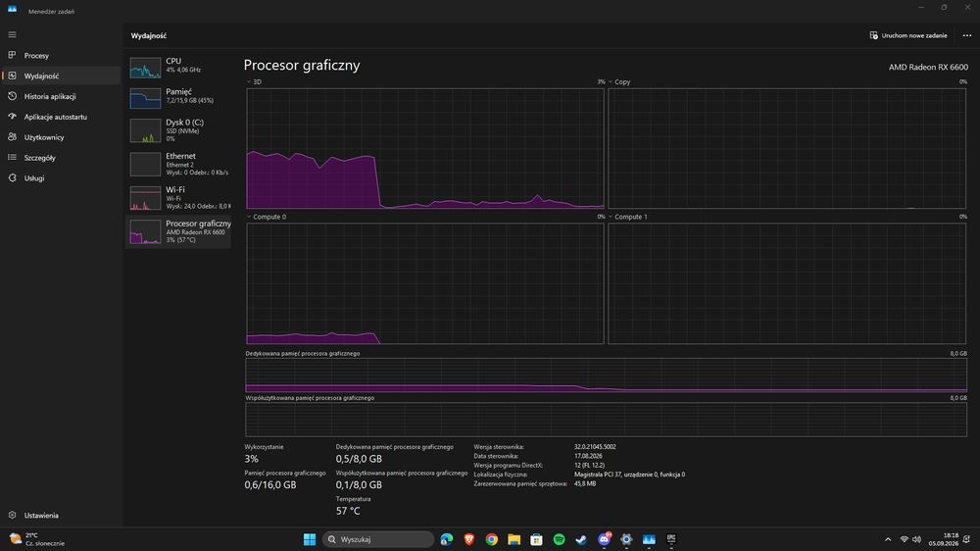Click the 45,8 MB reserved memory value

point(585,483)
